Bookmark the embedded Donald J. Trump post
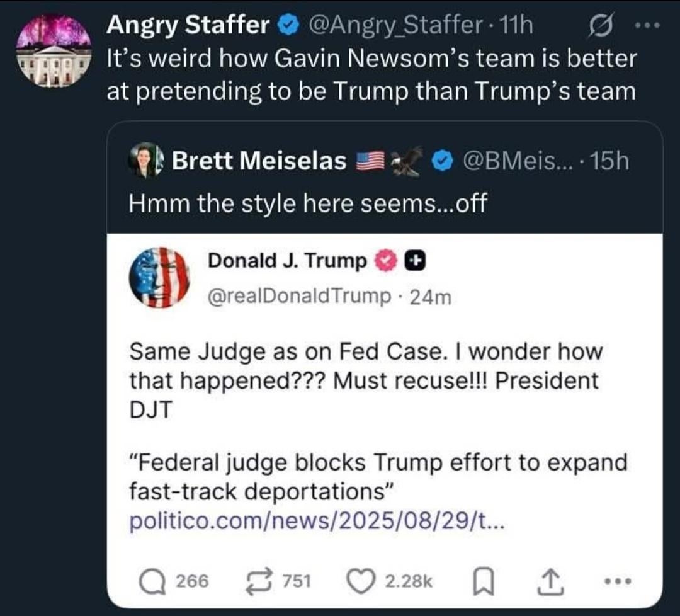 tap(483, 582)
